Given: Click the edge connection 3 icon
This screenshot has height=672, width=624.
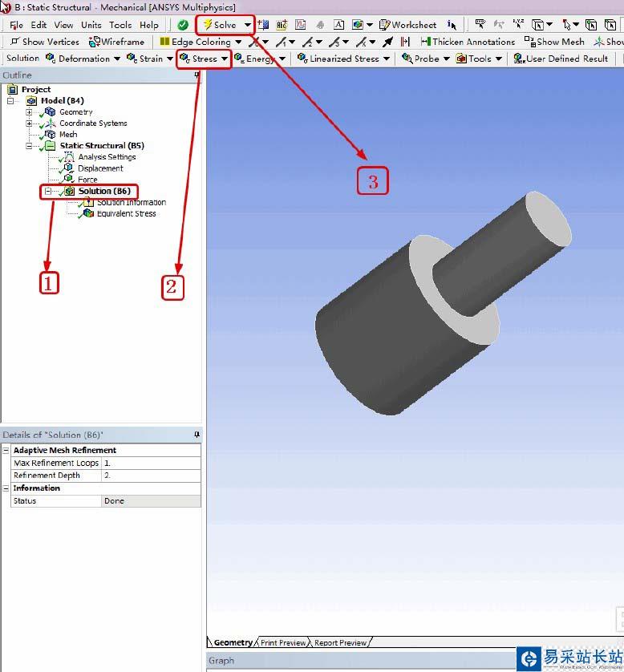Looking at the screenshot, I should 334,42.
